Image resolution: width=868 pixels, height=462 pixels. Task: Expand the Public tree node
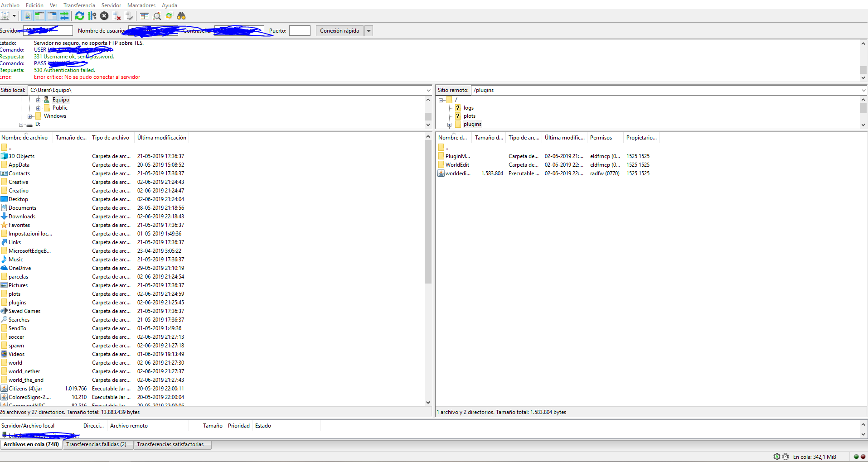pos(39,108)
